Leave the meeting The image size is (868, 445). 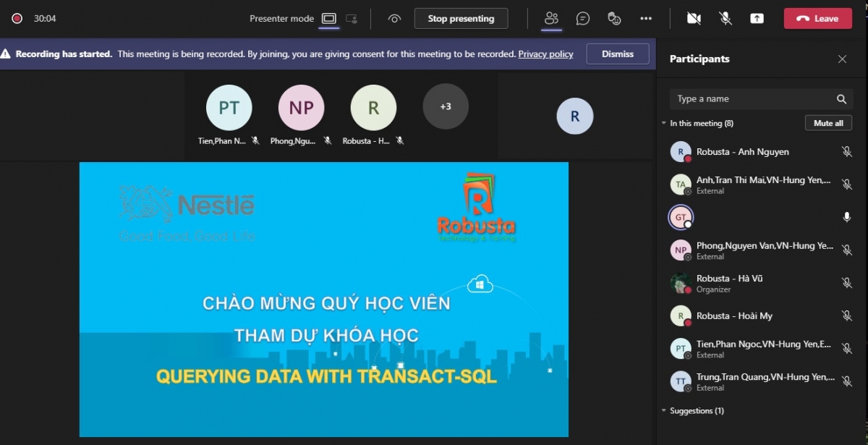coord(817,19)
